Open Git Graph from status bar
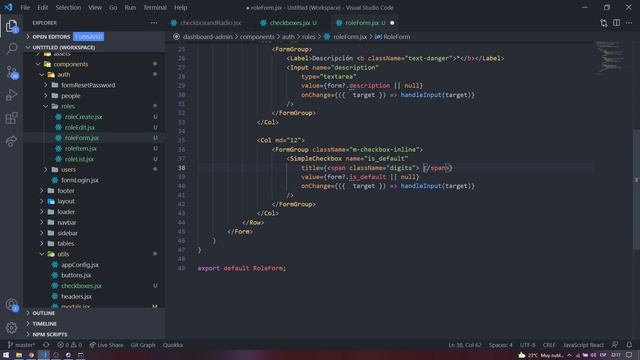 (x=143, y=345)
